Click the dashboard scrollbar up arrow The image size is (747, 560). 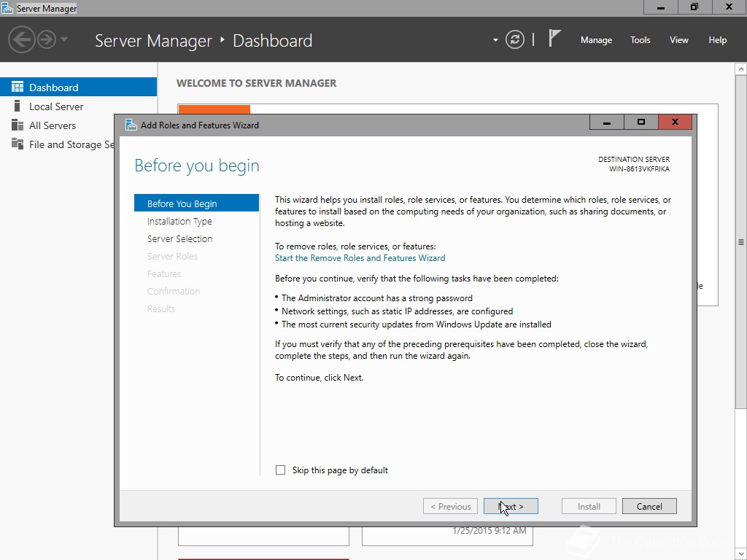(741, 69)
